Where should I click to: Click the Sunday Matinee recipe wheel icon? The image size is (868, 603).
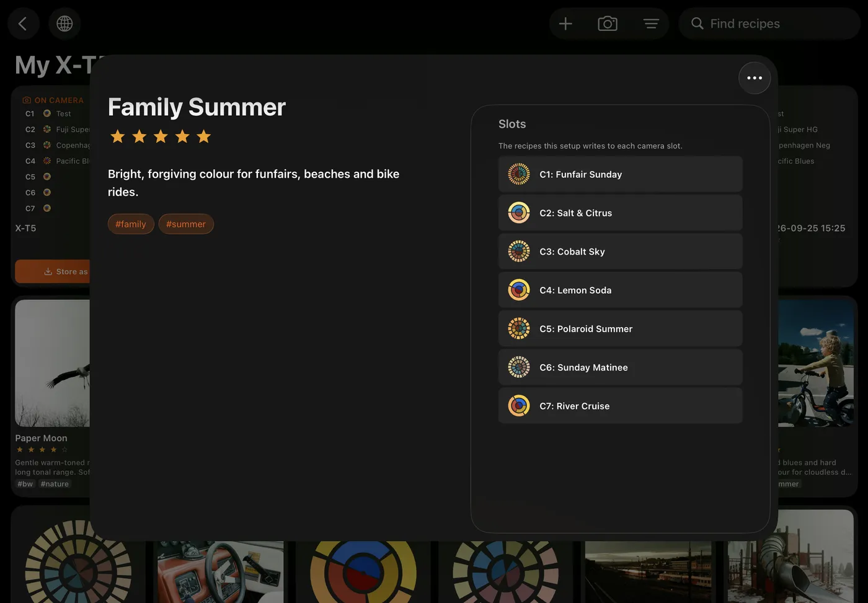519,368
